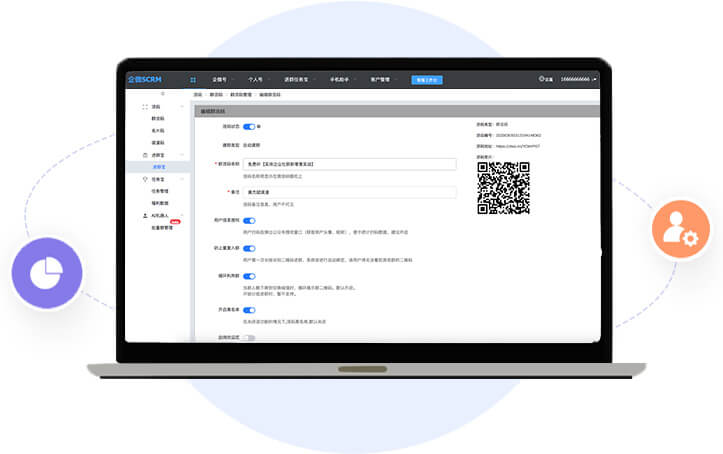The height and width of the screenshot is (454, 723).
Task: Click the settings gear icon in header
Action: pos(541,79)
